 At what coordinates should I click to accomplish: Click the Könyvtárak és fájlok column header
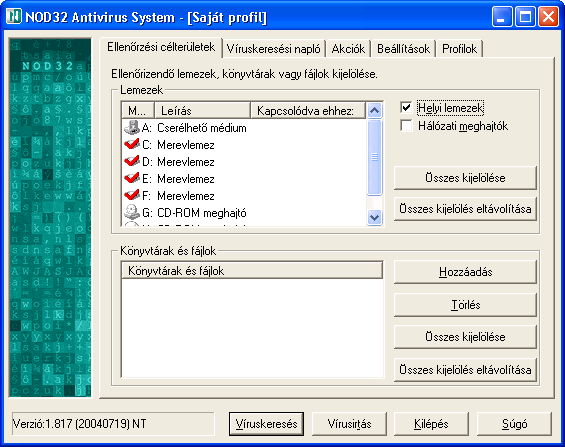coord(252,271)
